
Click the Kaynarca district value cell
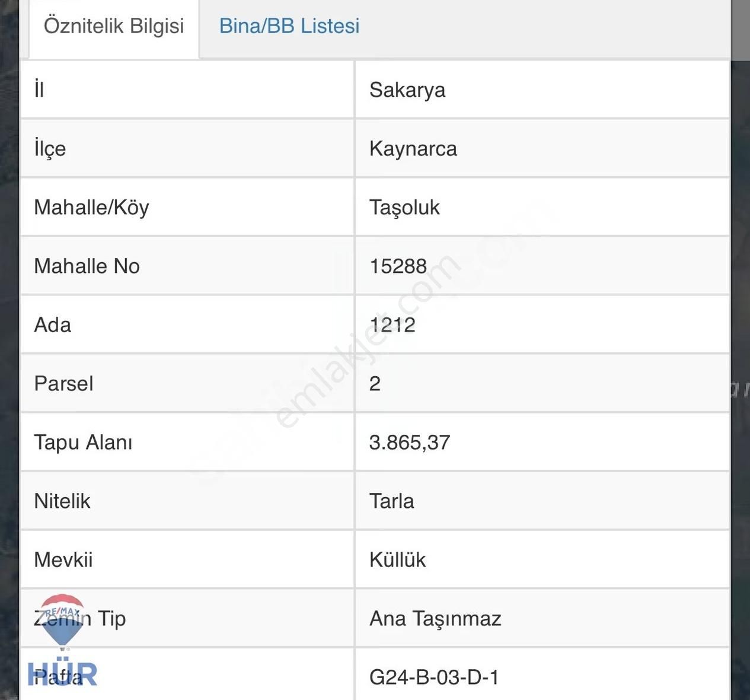click(x=413, y=149)
